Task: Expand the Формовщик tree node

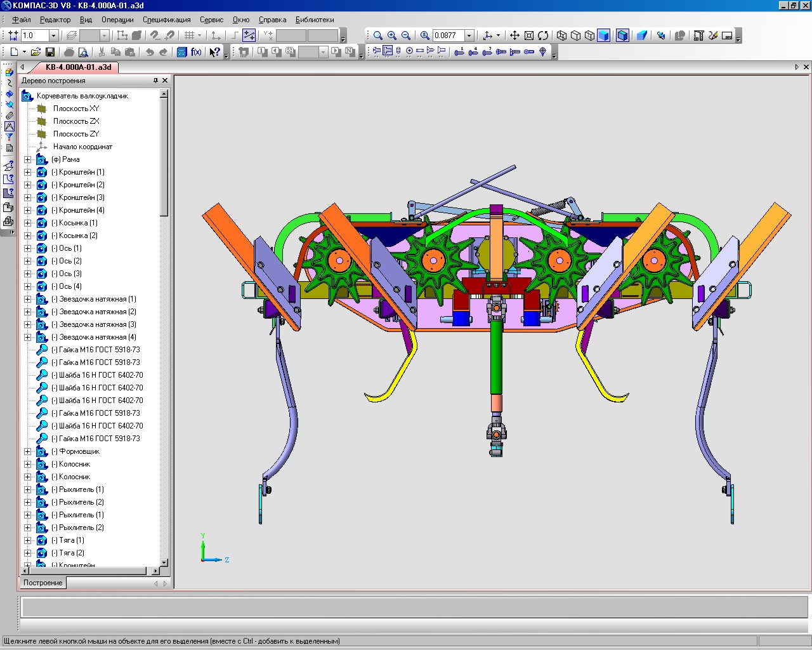Action: [x=27, y=451]
